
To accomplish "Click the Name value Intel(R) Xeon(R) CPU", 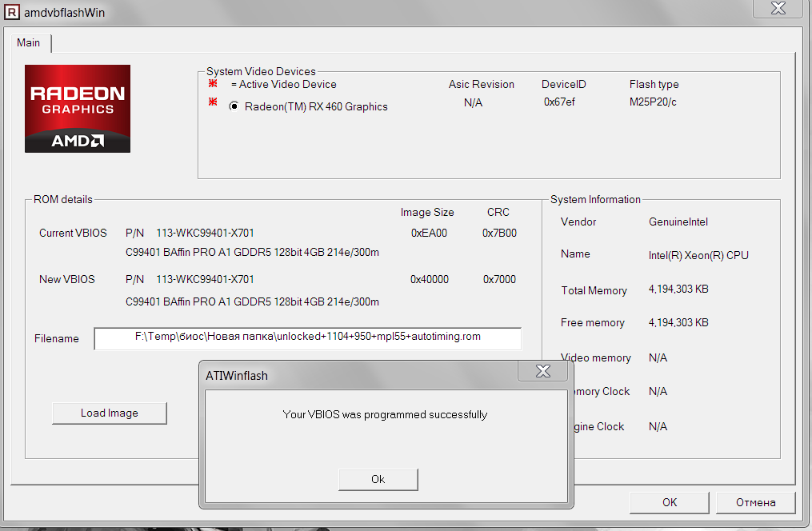I will click(x=698, y=255).
